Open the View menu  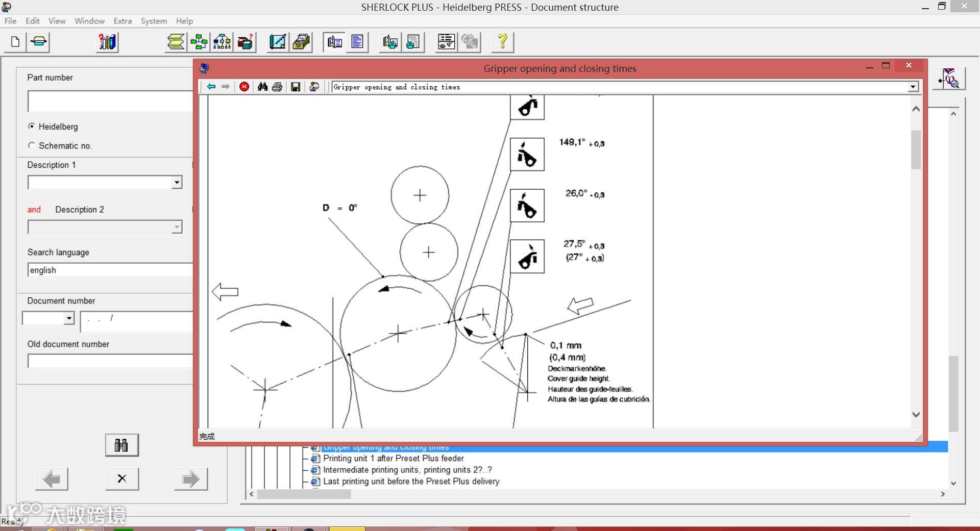(57, 21)
